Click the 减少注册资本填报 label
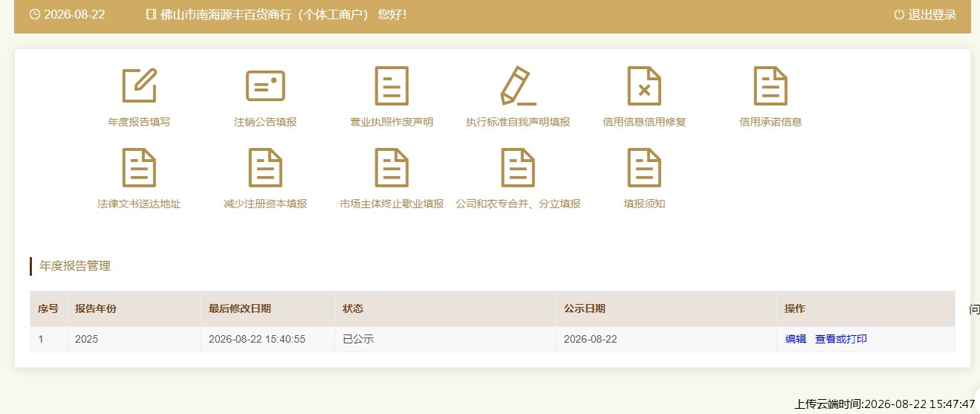 [x=265, y=204]
